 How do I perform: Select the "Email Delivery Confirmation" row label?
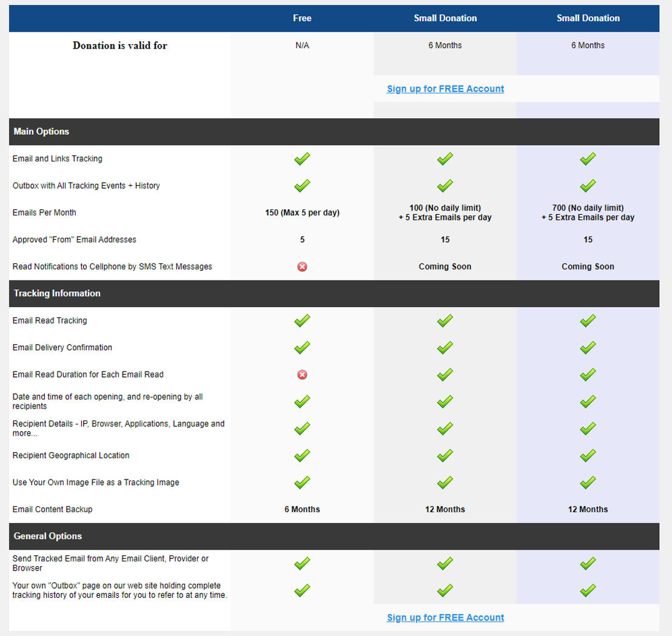[x=62, y=347]
